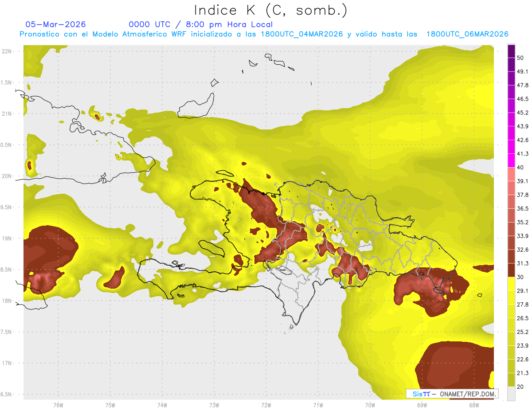Click the longitude label "69W"
The width and height of the screenshot is (532, 411).
coord(422,405)
